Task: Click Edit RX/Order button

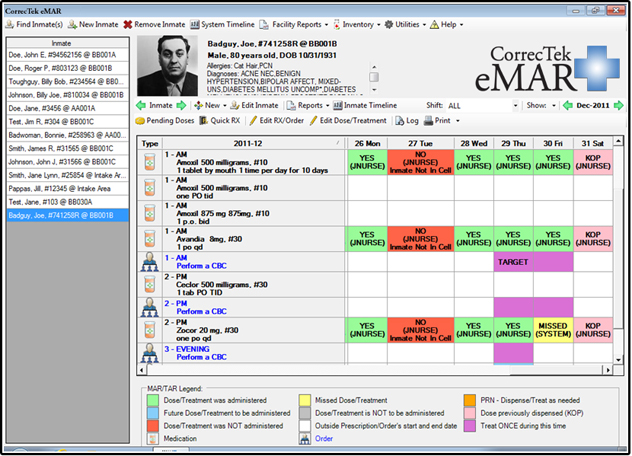Action: point(276,120)
